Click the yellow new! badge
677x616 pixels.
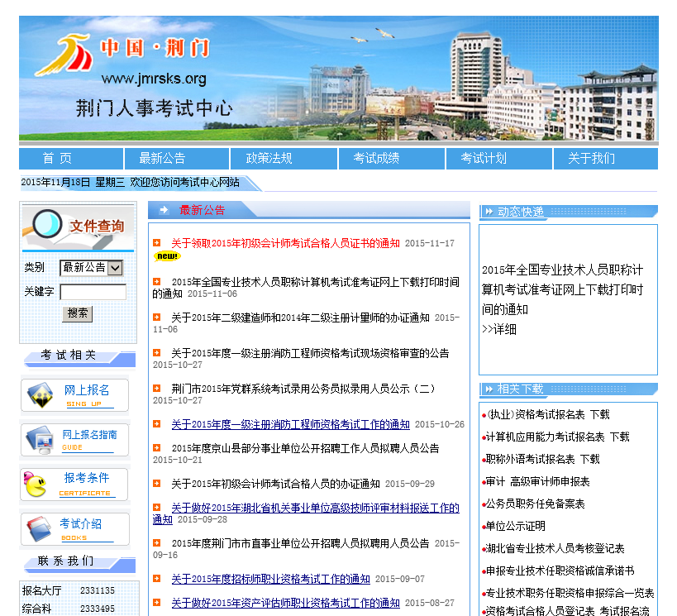coord(167,256)
